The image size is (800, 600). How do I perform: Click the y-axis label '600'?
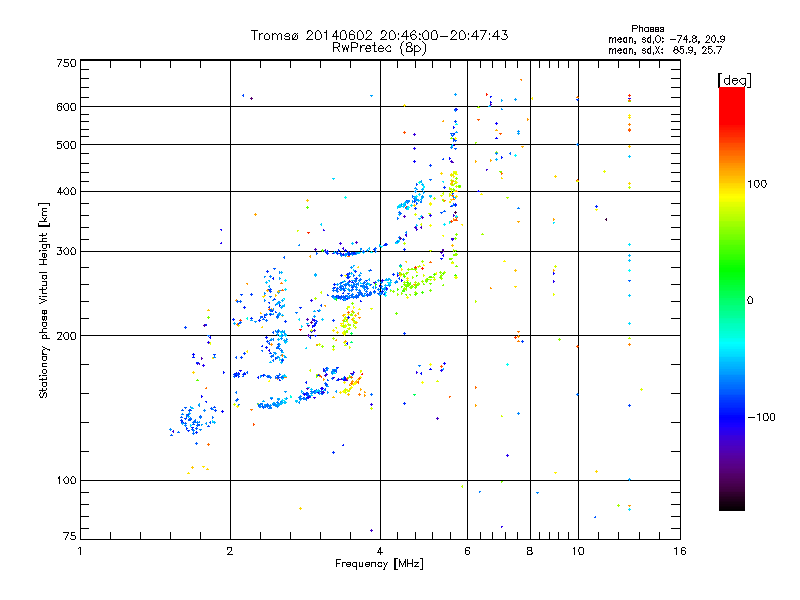(x=67, y=107)
